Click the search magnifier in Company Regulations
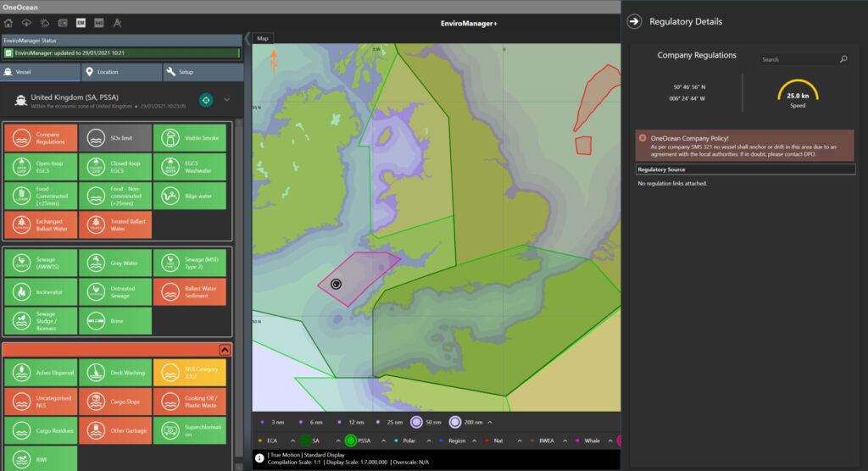Screen dimensions: 868x471 pos(843,58)
